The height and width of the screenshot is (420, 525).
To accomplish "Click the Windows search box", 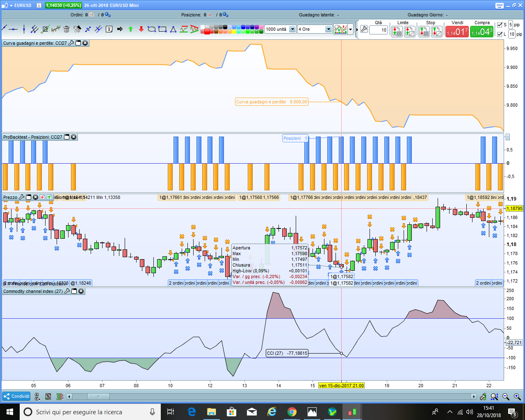I will tap(90, 412).
